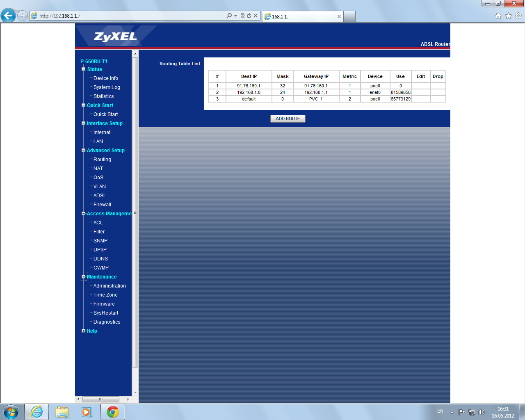Open NAT settings
Screen dimensions: 525x420
click(x=98, y=169)
